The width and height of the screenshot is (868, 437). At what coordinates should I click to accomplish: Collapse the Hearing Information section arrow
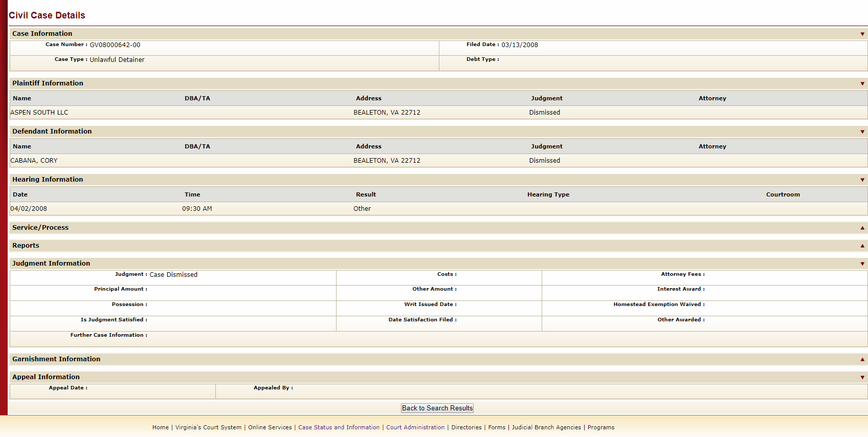862,180
